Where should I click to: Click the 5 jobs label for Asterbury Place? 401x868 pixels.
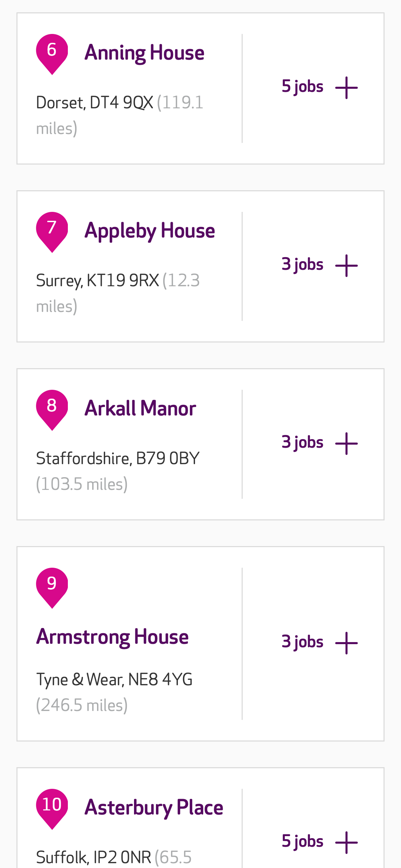302,842
